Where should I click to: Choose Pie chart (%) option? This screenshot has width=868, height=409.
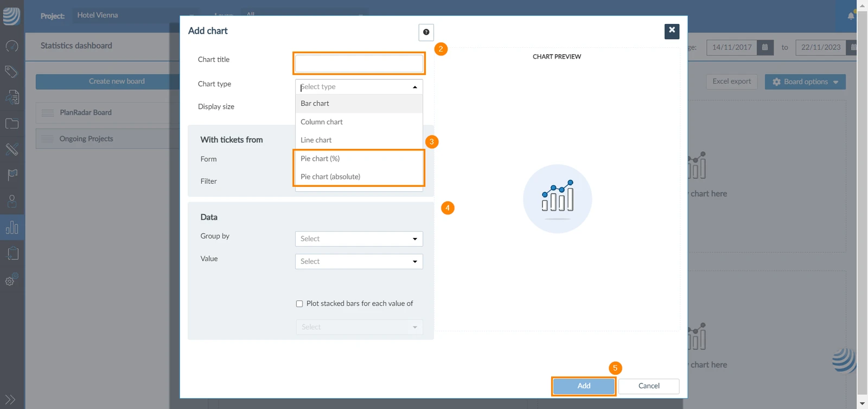[x=359, y=159]
